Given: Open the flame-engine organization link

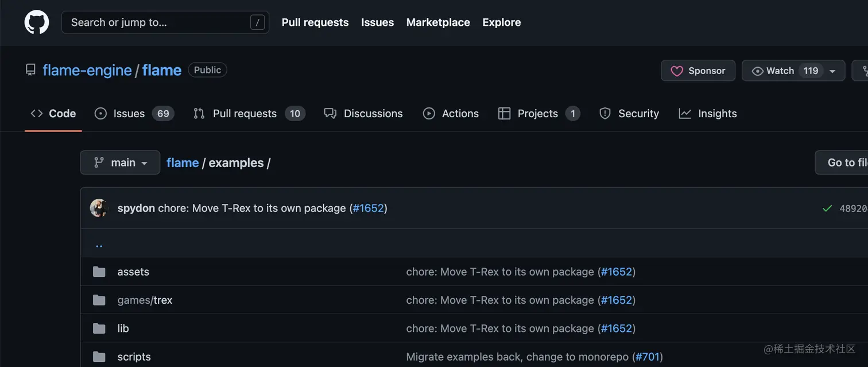Looking at the screenshot, I should tap(87, 70).
